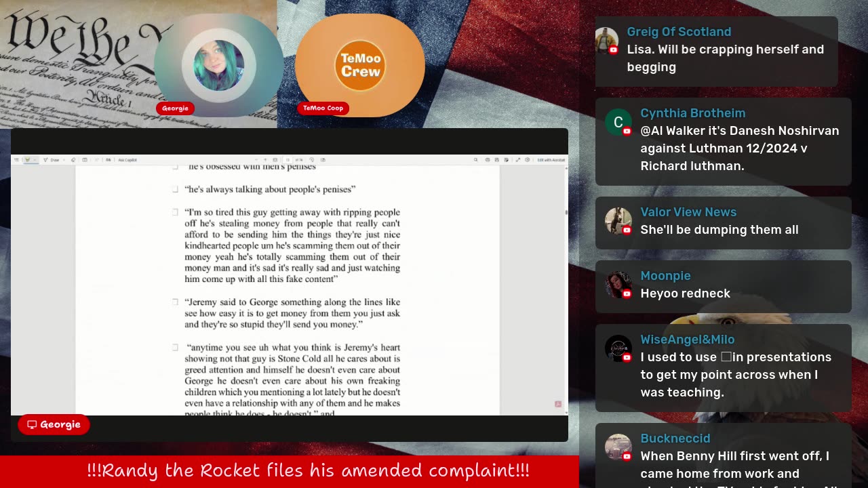Click Valor View News chat avatar
The width and height of the screenshot is (868, 488).
tap(618, 221)
